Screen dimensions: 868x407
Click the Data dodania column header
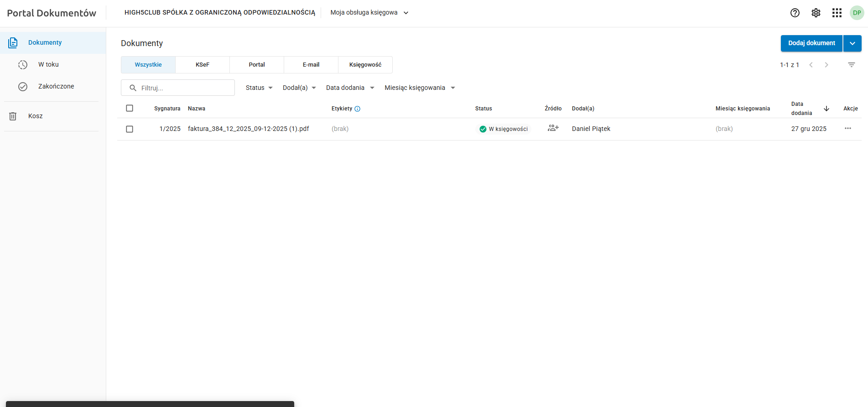point(802,109)
